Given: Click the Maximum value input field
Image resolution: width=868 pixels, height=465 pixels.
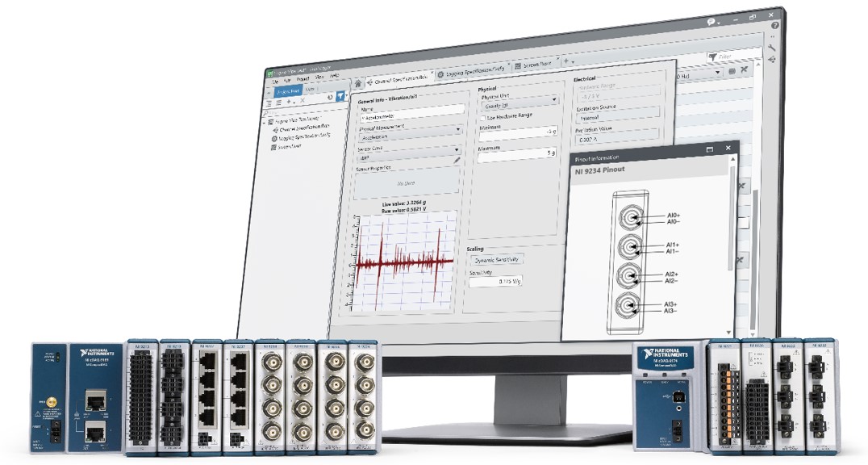Looking at the screenshot, I should (x=516, y=154).
